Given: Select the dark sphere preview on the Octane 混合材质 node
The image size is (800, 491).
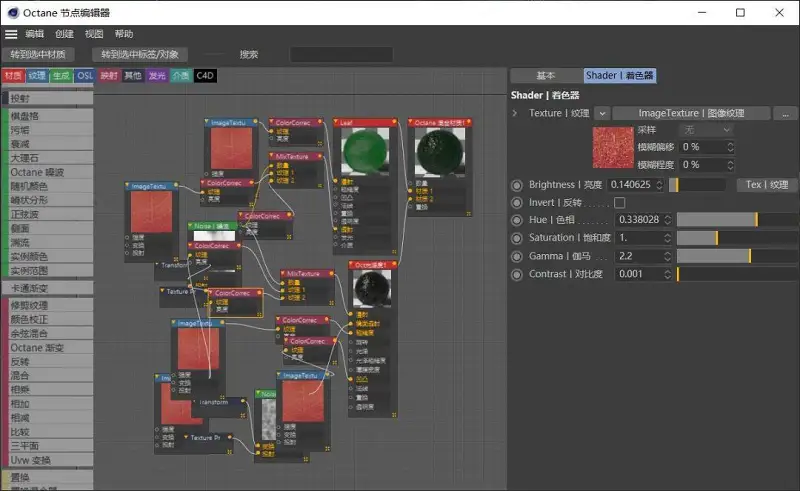Looking at the screenshot, I should pos(440,152).
